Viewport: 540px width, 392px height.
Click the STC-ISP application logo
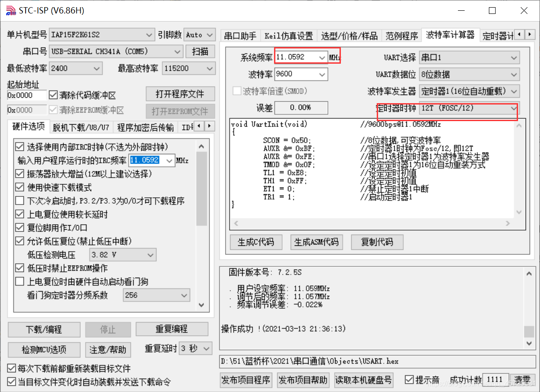point(10,10)
